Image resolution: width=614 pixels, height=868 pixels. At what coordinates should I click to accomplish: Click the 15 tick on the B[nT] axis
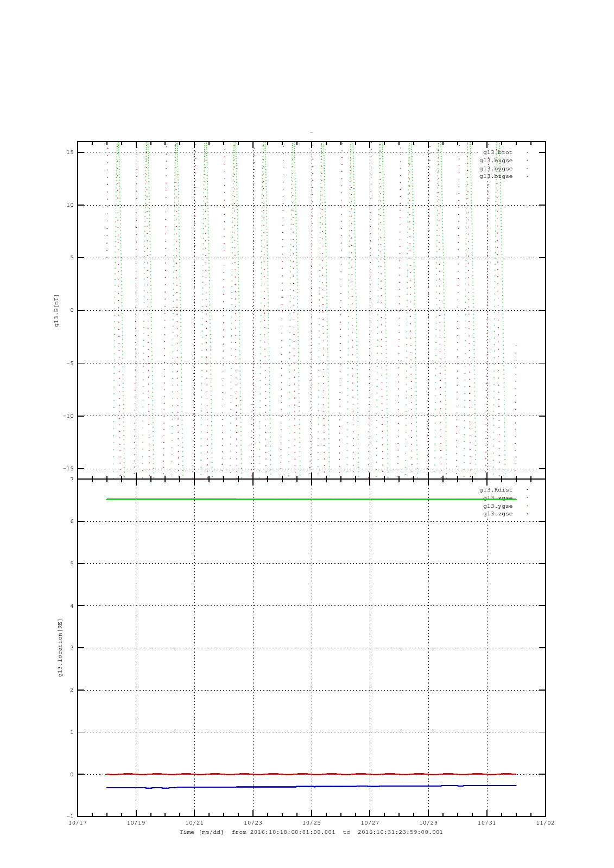[x=70, y=152]
